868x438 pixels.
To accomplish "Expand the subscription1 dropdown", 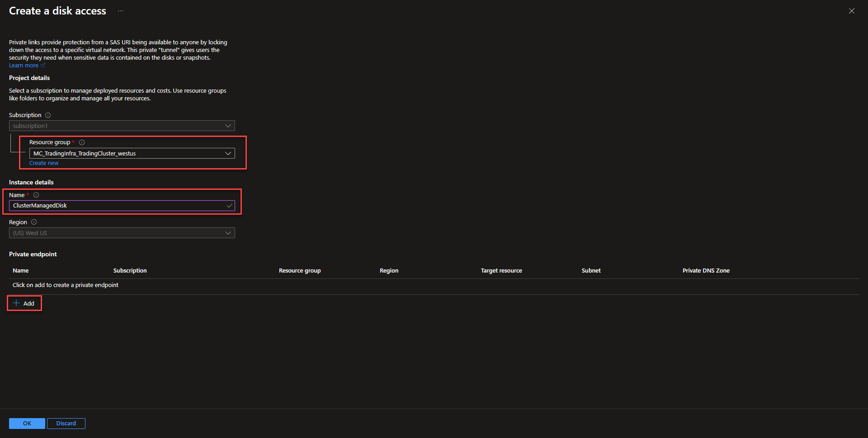I will click(x=122, y=126).
